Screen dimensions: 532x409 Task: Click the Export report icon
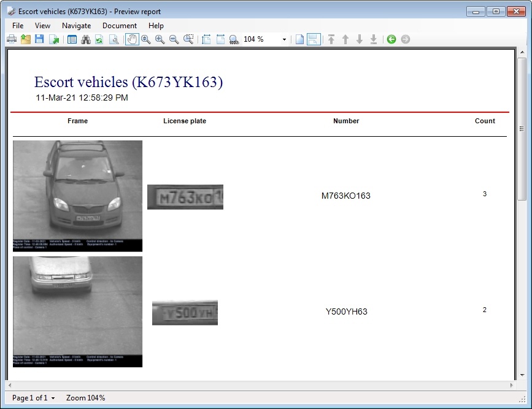54,39
